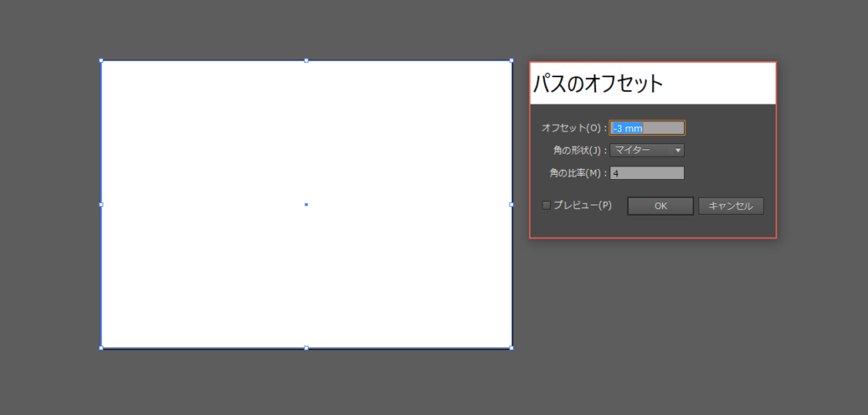Click the bottom-left corner handle of the rectangle
This screenshot has width=868, height=415.
click(x=101, y=348)
